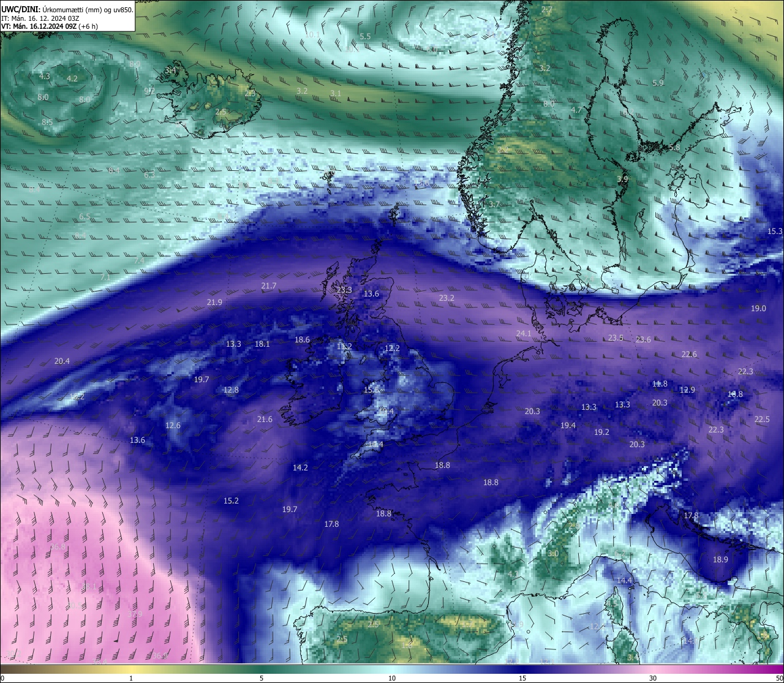Click the 18.6 value north of Ireland
The image size is (784, 683).
(x=302, y=340)
